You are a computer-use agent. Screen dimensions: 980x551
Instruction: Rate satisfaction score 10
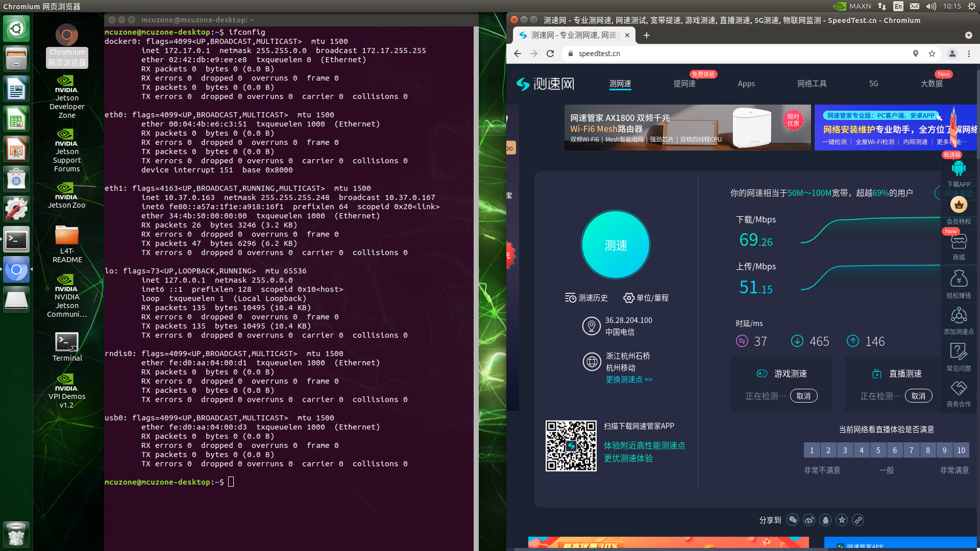tap(961, 450)
